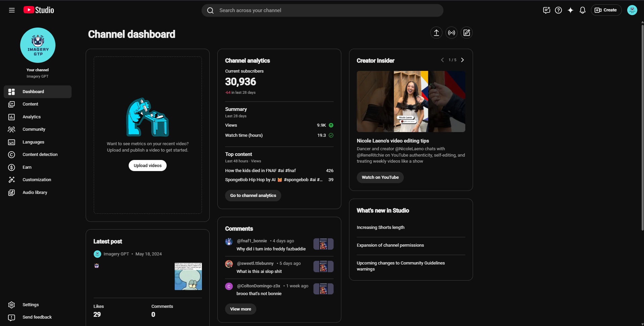Viewport: 644px width, 326px height.
Task: Click the Content detection copyright icon
Action: (11, 155)
